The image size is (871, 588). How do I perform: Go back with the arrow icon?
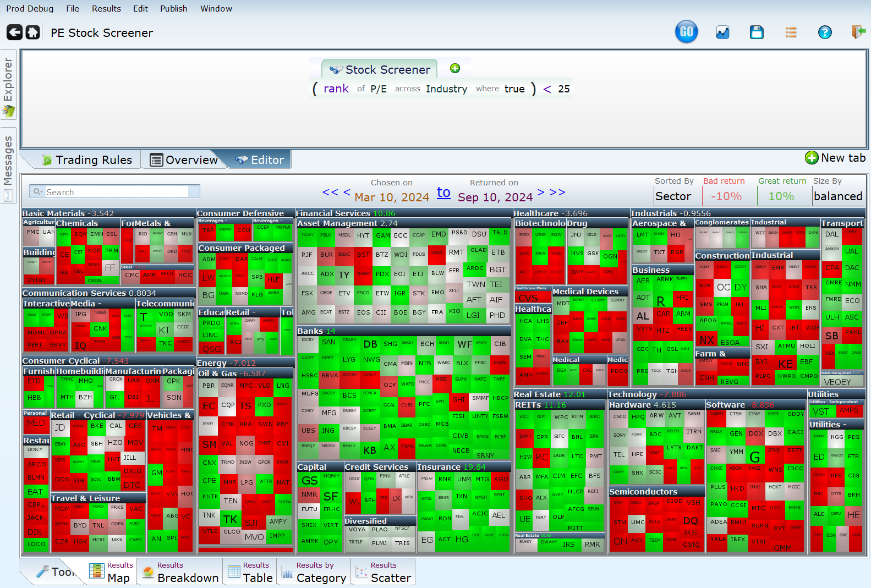pyautogui.click(x=14, y=32)
